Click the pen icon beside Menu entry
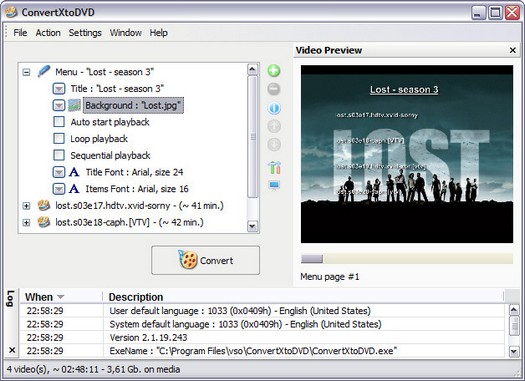This screenshot has height=381, width=525. pos(44,71)
